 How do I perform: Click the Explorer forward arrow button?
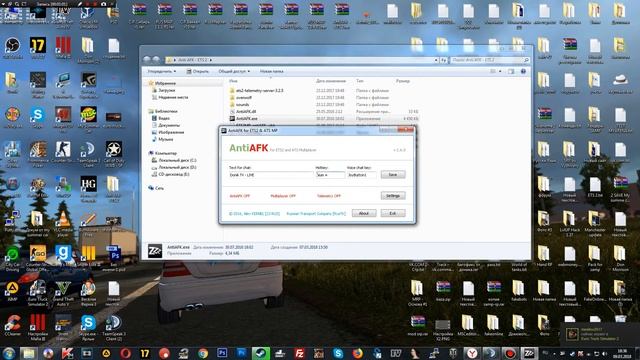(156, 60)
